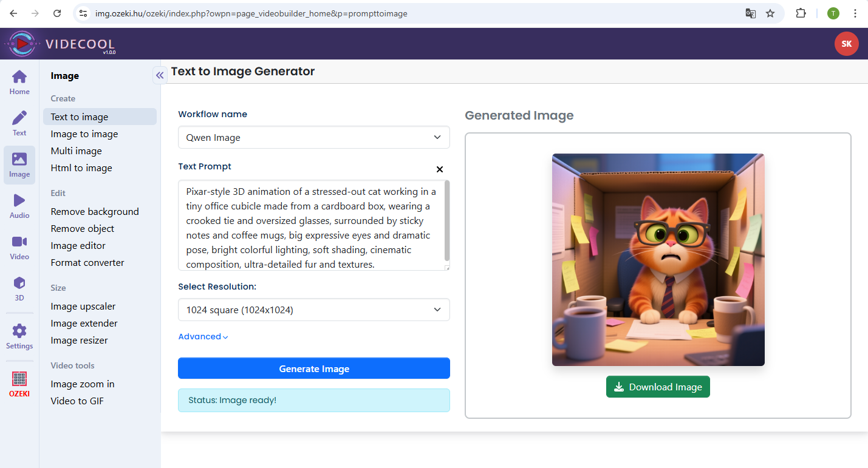Click the Download Image button
This screenshot has width=868, height=468.
[x=658, y=387]
